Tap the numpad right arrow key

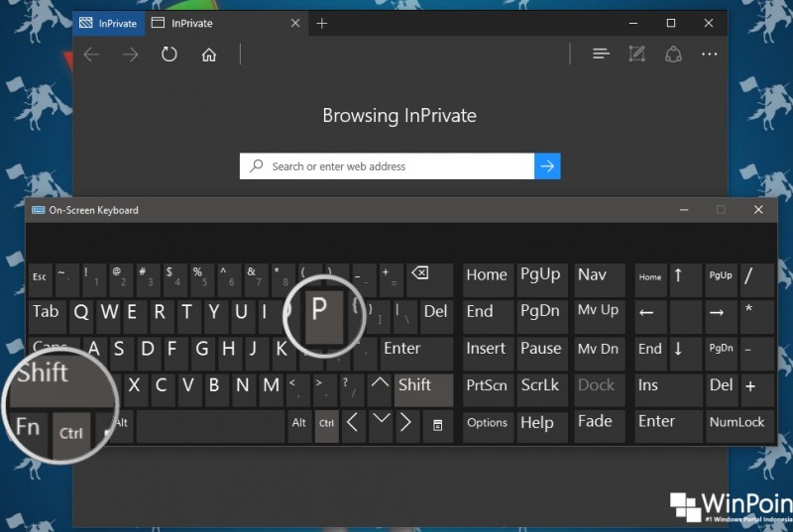click(x=721, y=316)
